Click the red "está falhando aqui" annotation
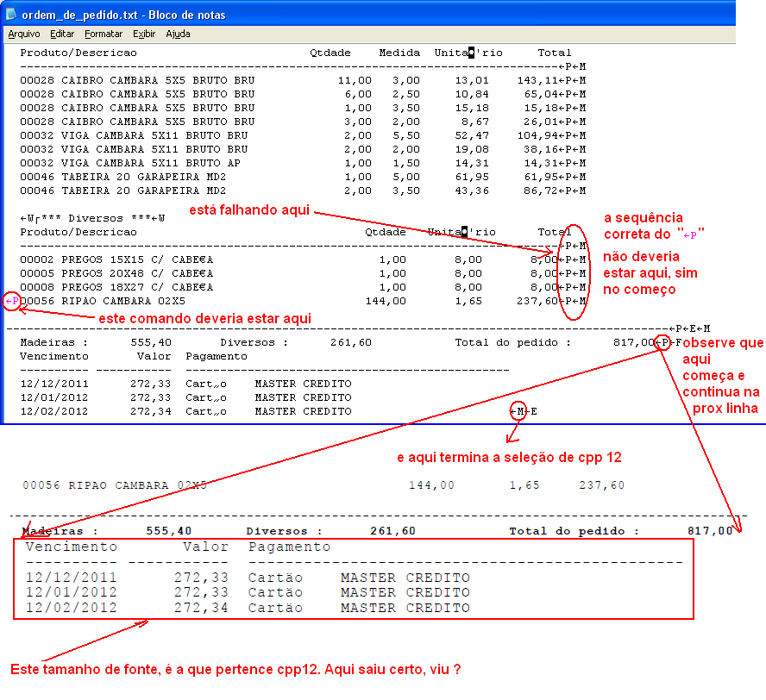The width and height of the screenshot is (766, 700). click(249, 210)
